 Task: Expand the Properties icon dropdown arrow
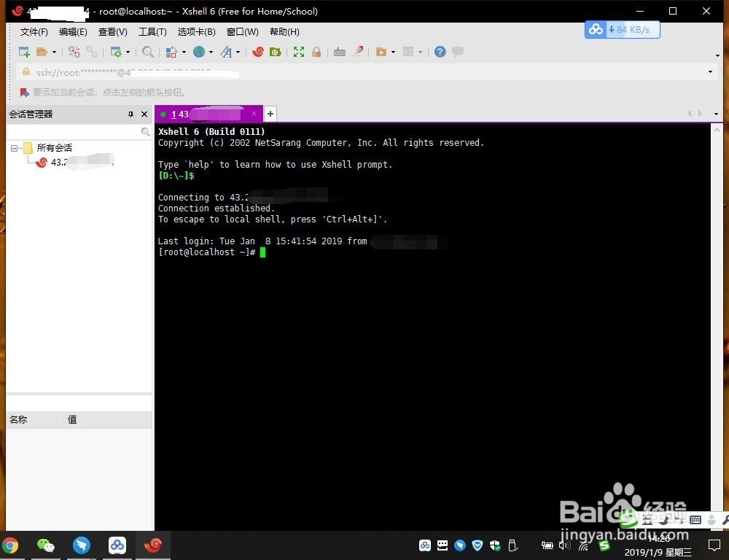point(128,52)
